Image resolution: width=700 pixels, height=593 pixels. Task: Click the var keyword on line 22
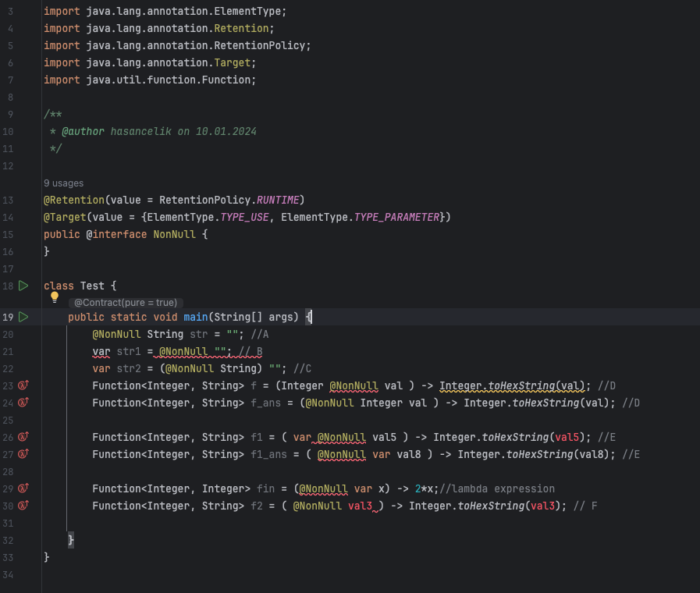[x=100, y=368]
